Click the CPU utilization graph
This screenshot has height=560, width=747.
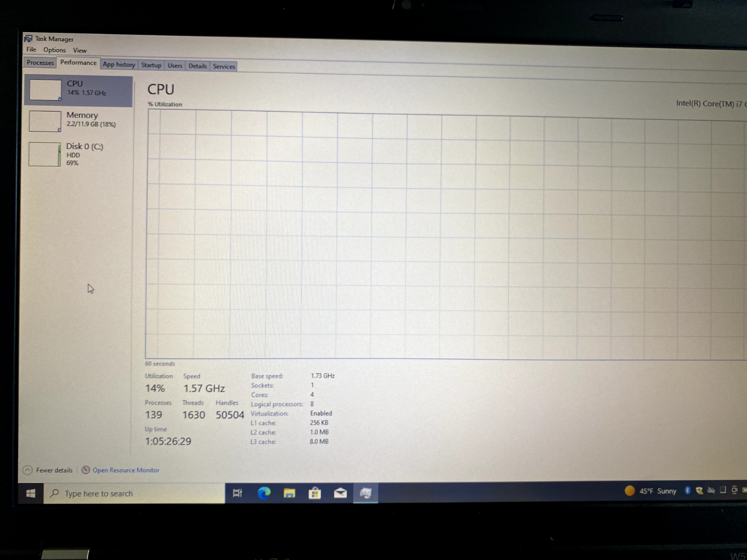(x=446, y=235)
